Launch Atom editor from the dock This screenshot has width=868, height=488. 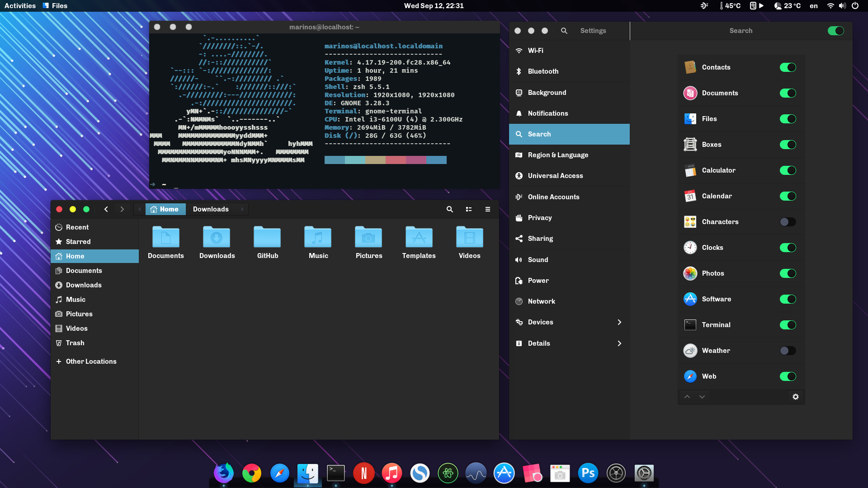[x=448, y=473]
